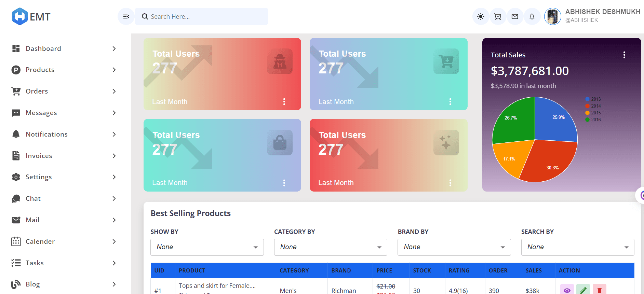Click the cart download icon on second card

click(x=446, y=61)
